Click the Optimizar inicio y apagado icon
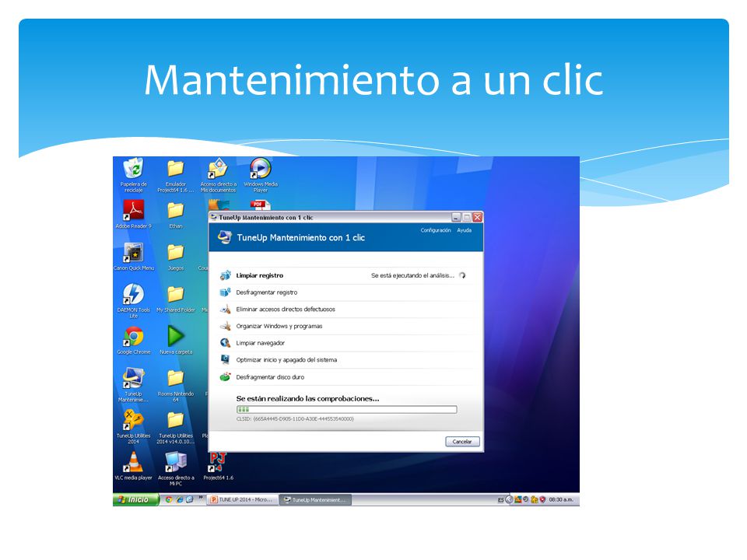747x560 pixels. pyautogui.click(x=226, y=359)
